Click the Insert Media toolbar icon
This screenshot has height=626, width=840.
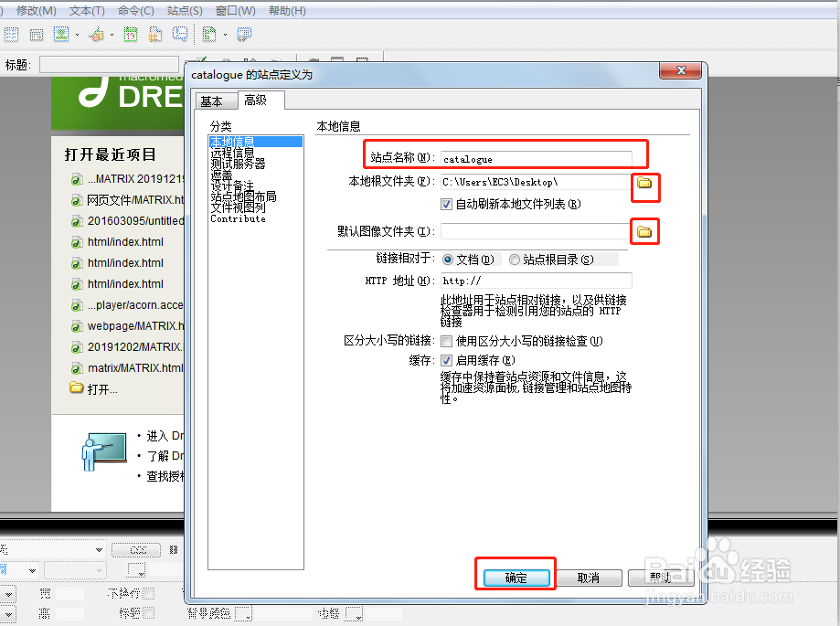pyautogui.click(x=97, y=35)
